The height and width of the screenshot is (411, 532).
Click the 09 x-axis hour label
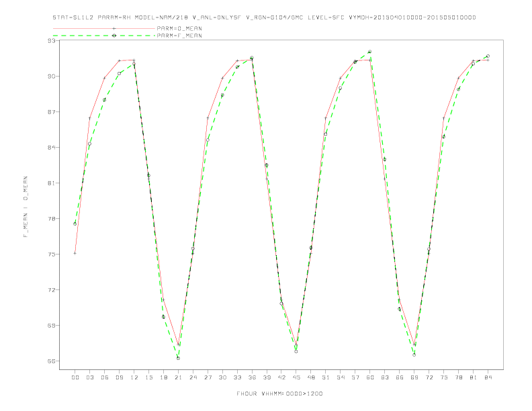pos(120,377)
